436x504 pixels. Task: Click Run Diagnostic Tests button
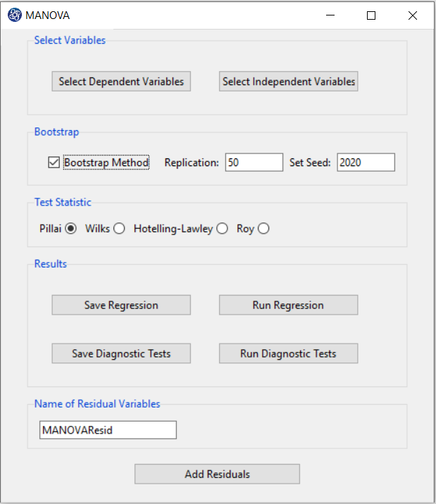click(288, 353)
